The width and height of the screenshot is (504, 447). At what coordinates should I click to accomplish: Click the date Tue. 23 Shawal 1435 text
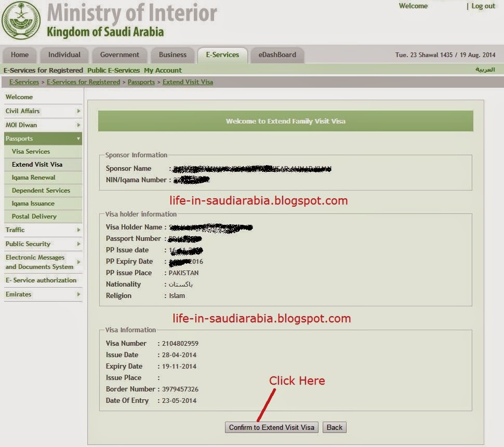[423, 55]
